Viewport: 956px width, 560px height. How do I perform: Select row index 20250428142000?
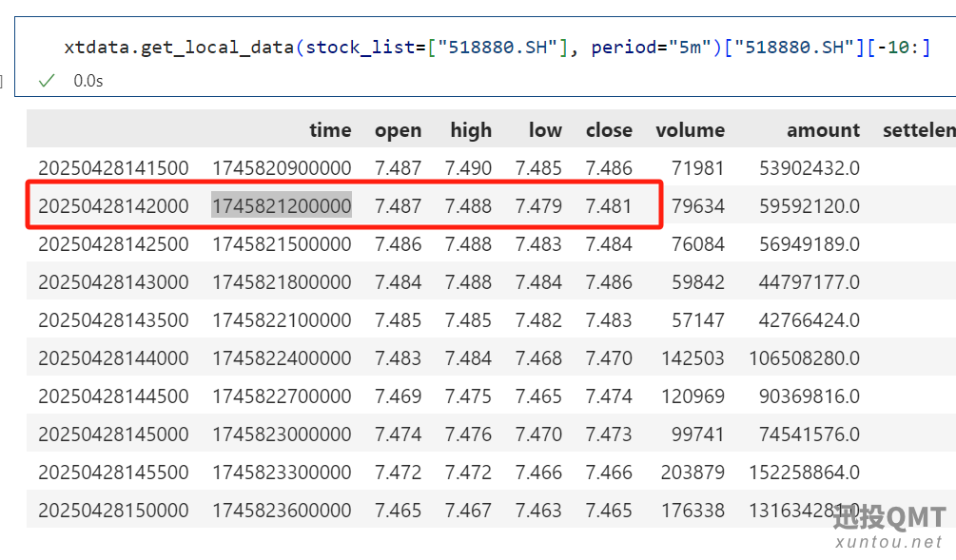(113, 206)
